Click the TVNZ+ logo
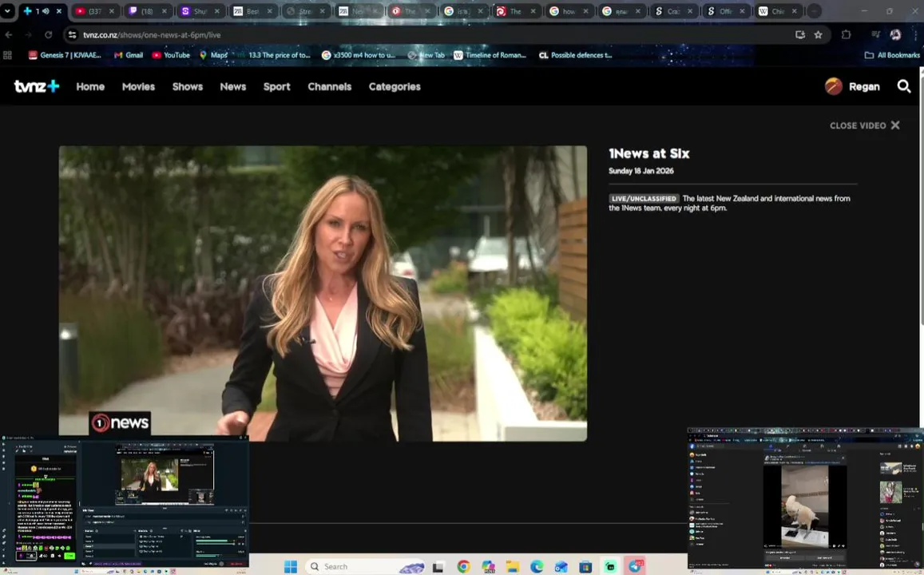The width and height of the screenshot is (924, 575). 37,86
